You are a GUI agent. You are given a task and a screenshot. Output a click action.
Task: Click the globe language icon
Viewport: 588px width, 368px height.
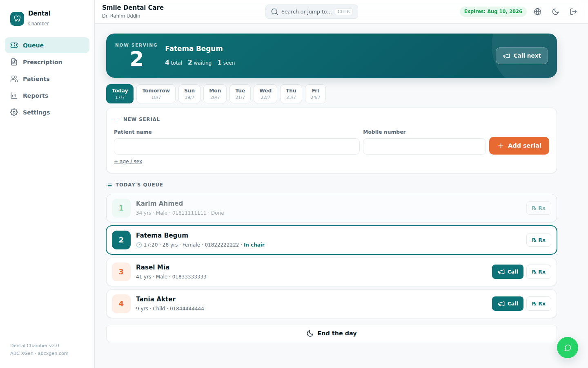tap(537, 11)
